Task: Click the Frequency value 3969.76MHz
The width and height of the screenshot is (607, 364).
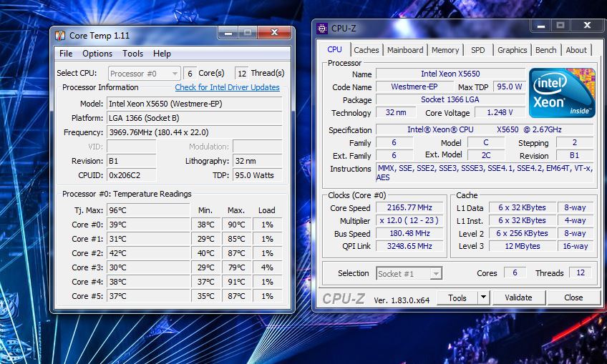Action: 194,132
